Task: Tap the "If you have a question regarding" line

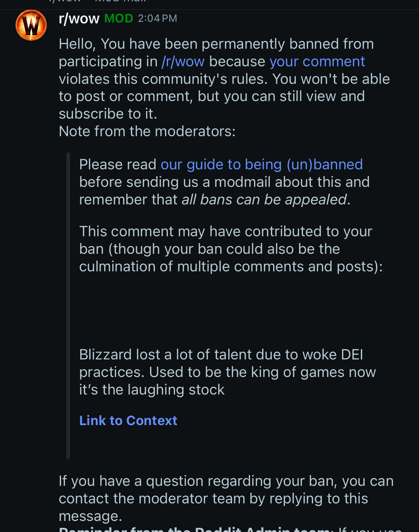Action: [x=226, y=481]
